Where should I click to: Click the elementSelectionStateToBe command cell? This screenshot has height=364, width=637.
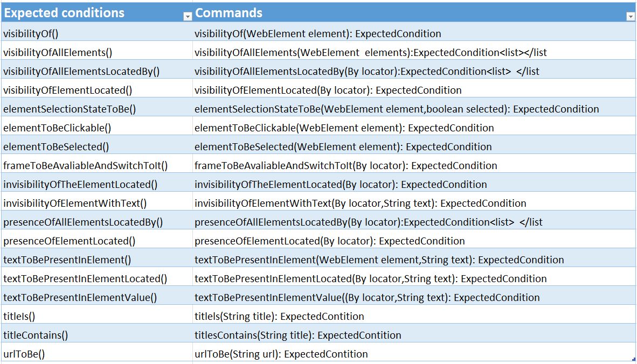tap(414, 109)
